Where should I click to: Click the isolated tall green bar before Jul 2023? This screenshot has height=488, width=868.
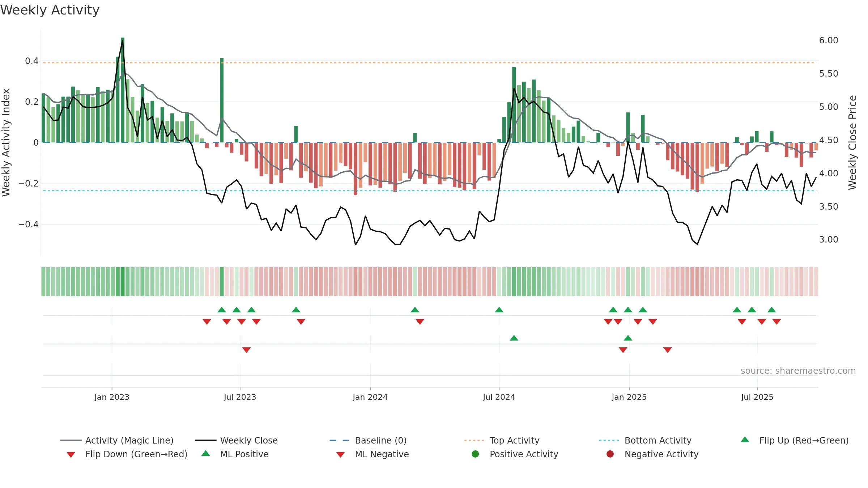[222, 100]
